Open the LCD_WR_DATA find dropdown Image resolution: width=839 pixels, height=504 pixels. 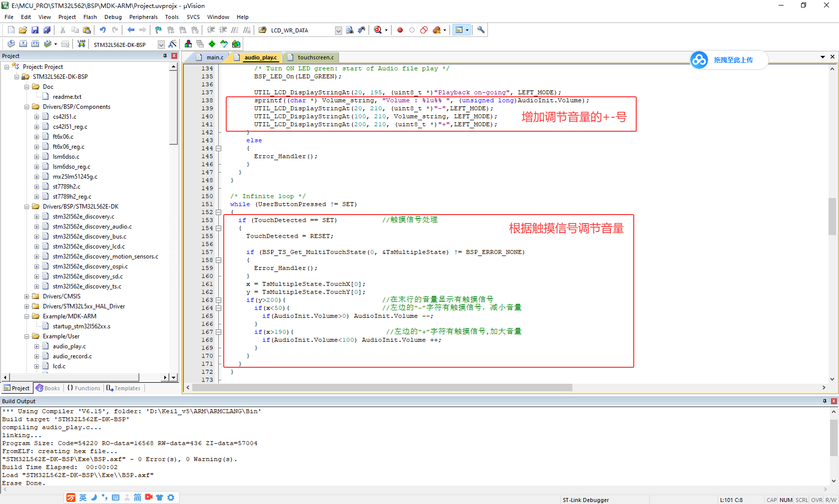click(338, 30)
